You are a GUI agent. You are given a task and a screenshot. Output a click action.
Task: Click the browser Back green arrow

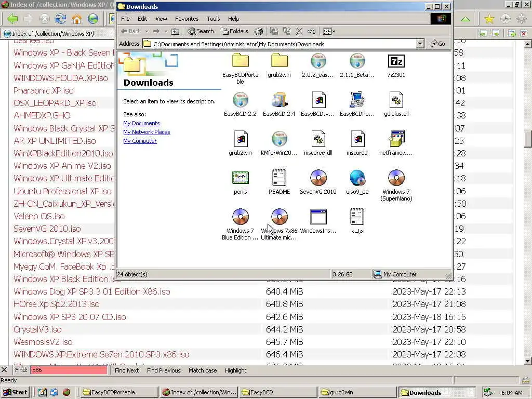coord(12,19)
